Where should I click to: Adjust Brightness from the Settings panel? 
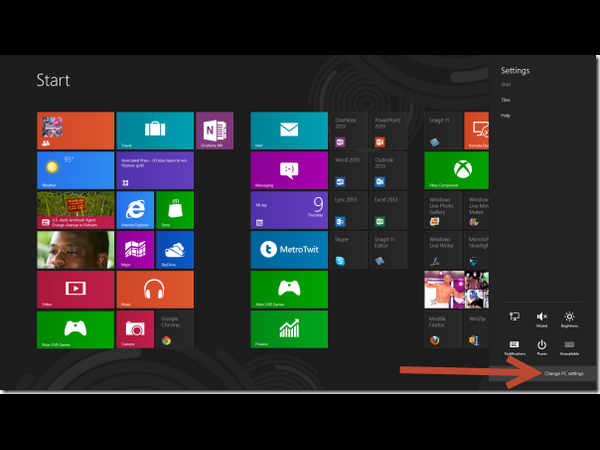pos(569,318)
